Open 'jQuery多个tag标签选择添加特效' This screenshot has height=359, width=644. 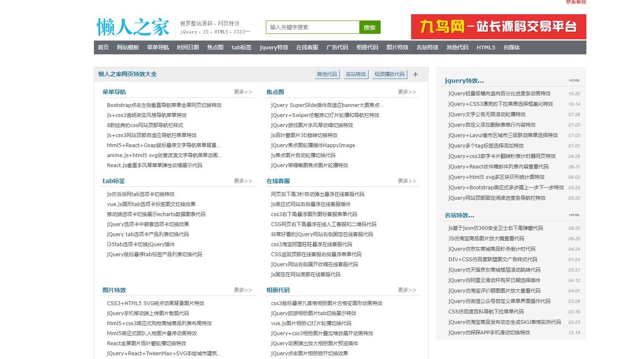[486, 146]
